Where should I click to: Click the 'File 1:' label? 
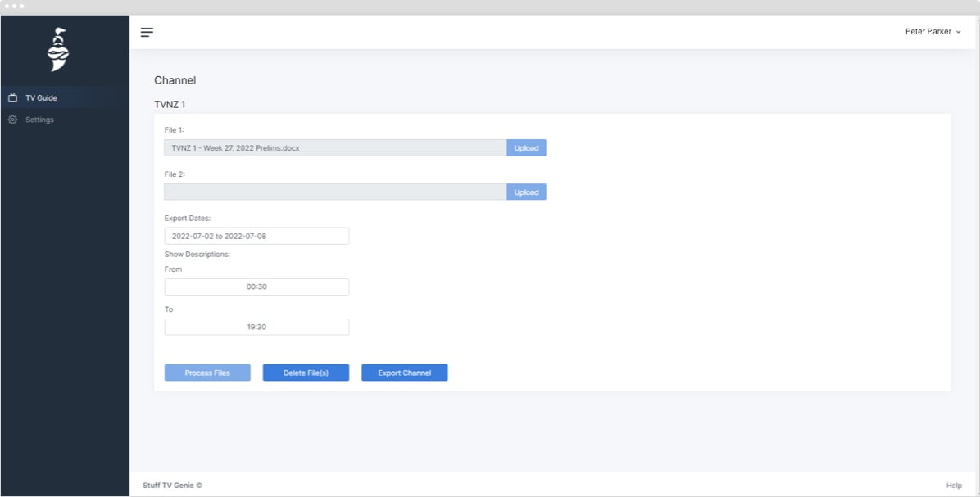pyautogui.click(x=175, y=130)
